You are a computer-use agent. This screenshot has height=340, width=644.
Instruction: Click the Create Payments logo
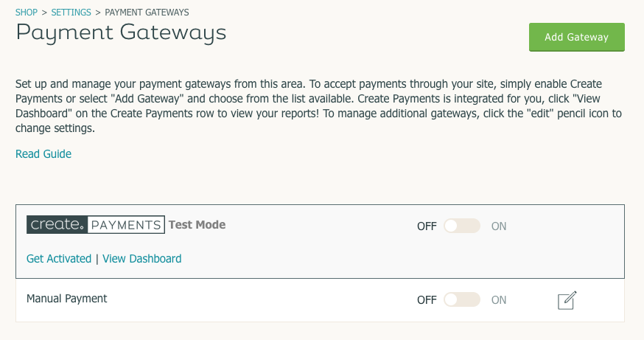point(96,224)
